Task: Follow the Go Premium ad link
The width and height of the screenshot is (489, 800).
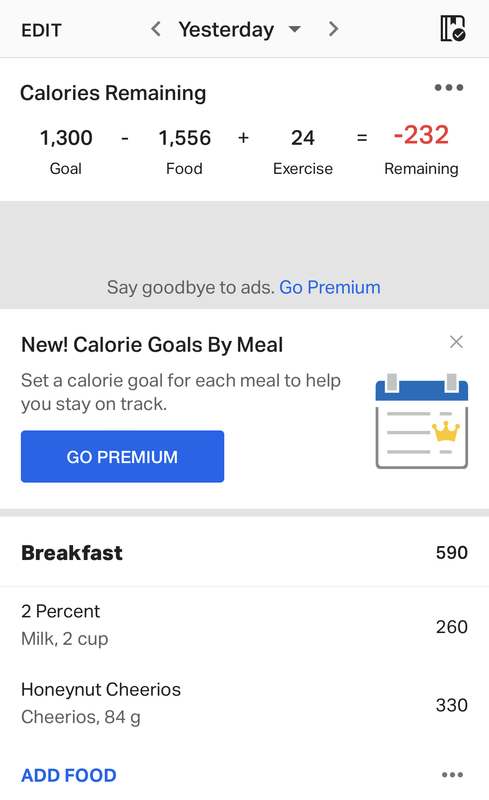Action: pos(330,287)
